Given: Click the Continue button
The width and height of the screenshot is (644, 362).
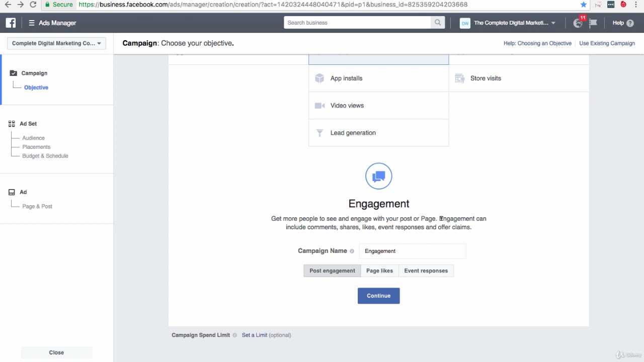Looking at the screenshot, I should (x=378, y=296).
